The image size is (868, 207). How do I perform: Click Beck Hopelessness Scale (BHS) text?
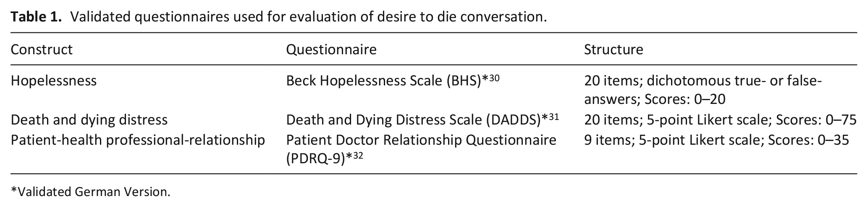click(383, 80)
